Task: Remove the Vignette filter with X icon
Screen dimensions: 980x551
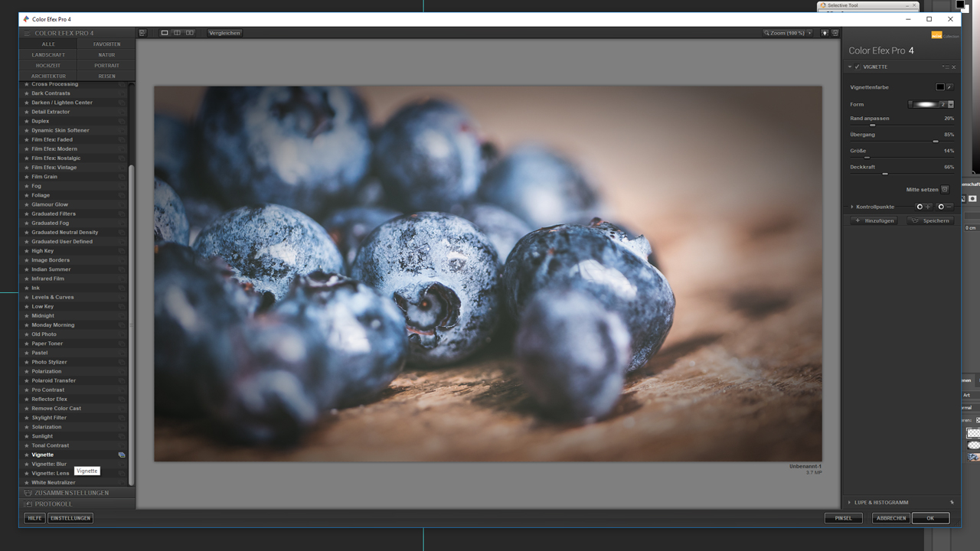Action: click(953, 67)
